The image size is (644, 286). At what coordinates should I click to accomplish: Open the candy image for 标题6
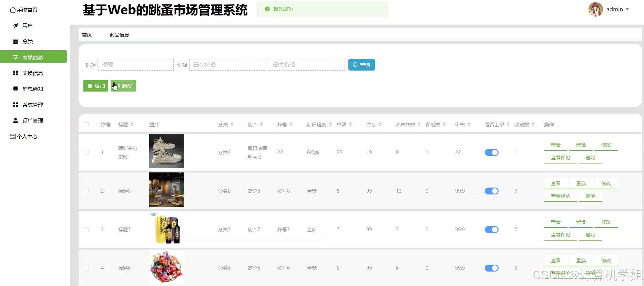166,267
